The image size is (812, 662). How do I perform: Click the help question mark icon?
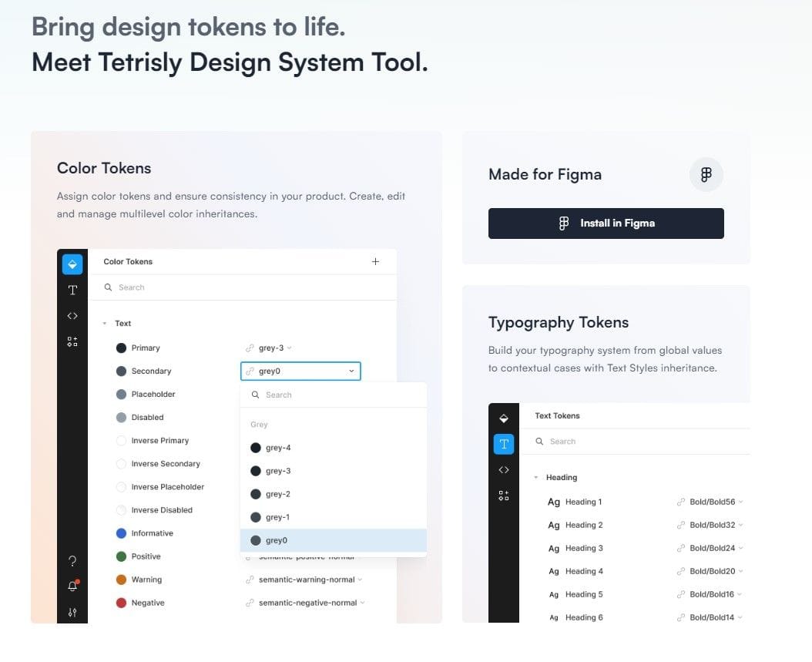[72, 561]
